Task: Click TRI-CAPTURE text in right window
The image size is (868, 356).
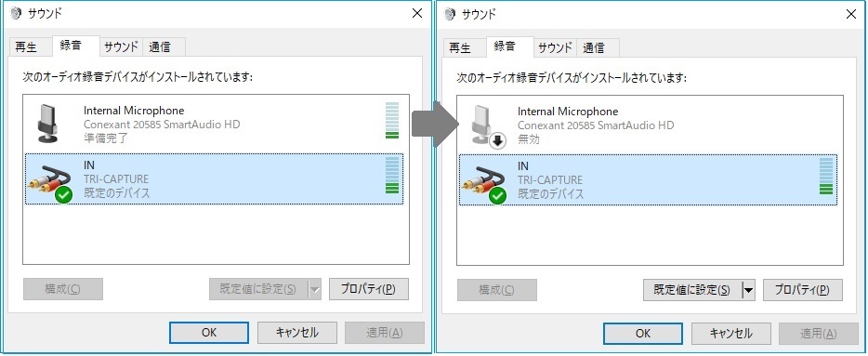Action: tap(550, 180)
